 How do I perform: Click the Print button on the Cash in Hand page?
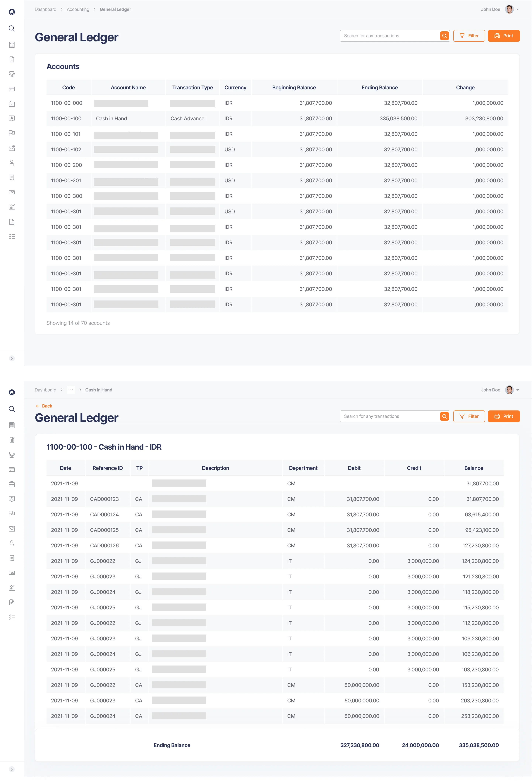tap(504, 416)
